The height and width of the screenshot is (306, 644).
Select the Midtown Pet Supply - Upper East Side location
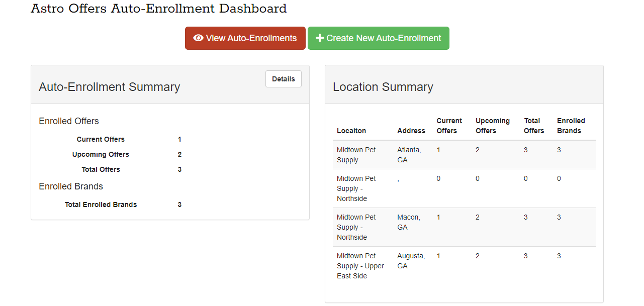coord(360,266)
